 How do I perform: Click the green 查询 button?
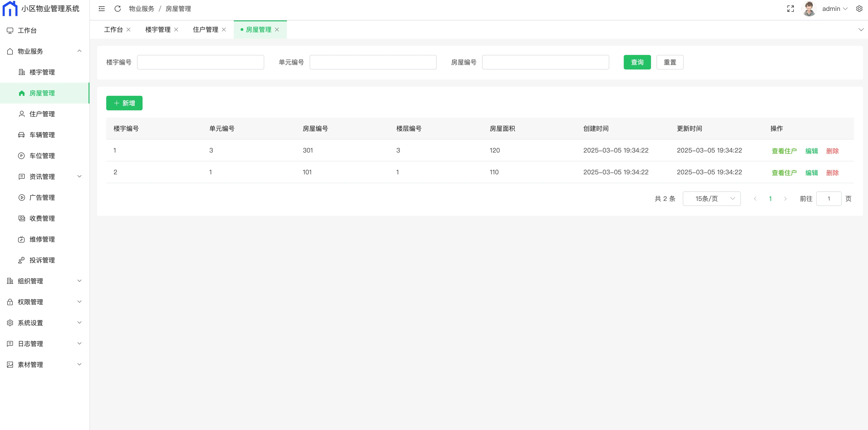coord(637,62)
